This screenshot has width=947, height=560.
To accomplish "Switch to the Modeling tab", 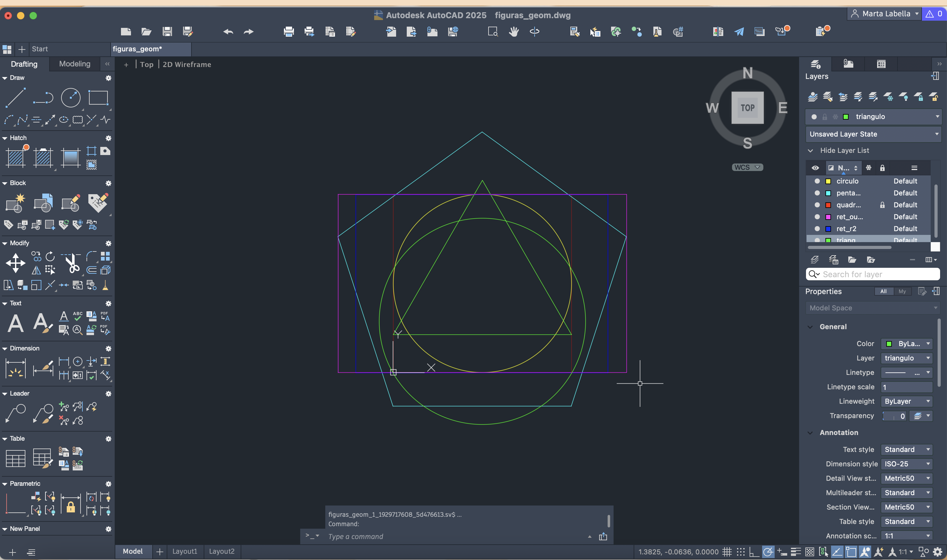I will tap(75, 64).
